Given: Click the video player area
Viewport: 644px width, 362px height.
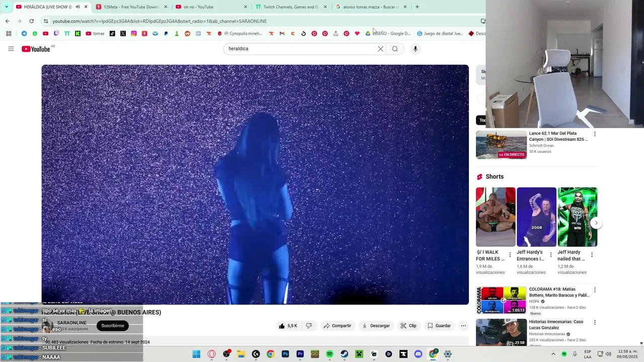Looking at the screenshot, I should 255,185.
